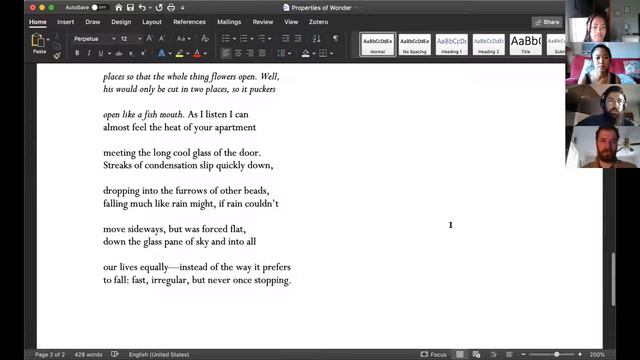Image resolution: width=640 pixels, height=360 pixels.
Task: Increase font size with the larger A
Action: click(x=149, y=38)
